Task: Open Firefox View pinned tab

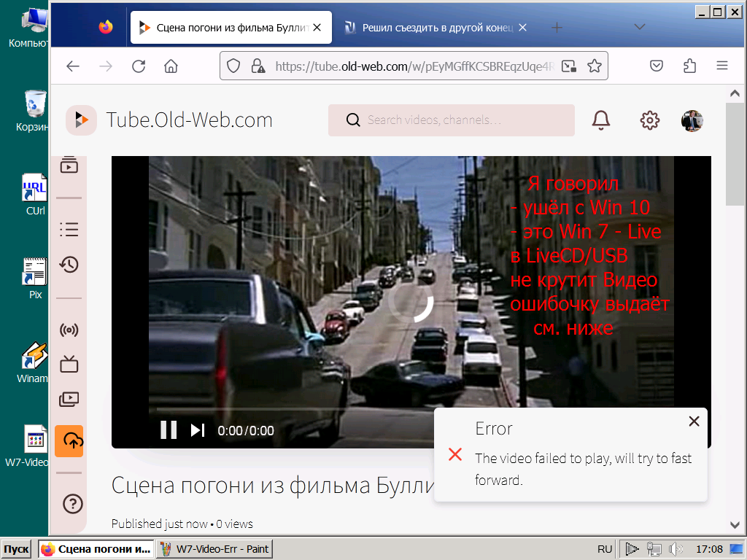Action: click(x=106, y=27)
